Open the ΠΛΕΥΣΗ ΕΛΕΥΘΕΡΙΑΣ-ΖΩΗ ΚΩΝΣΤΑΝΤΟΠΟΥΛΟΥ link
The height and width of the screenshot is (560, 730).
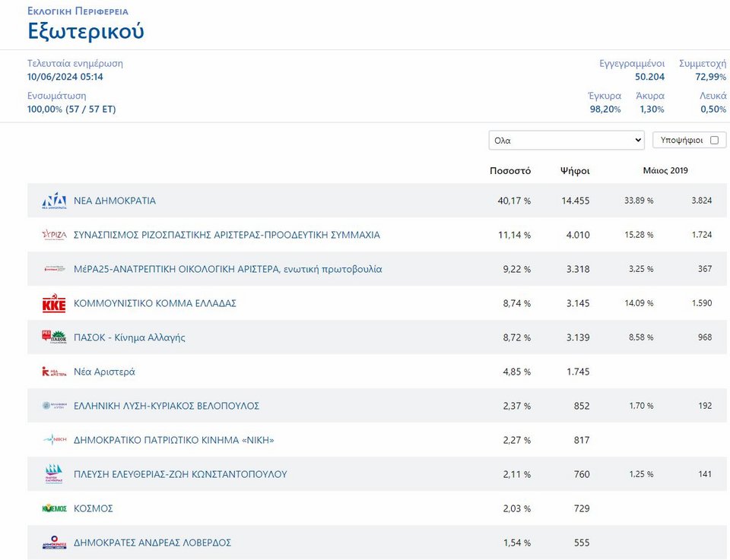180,474
